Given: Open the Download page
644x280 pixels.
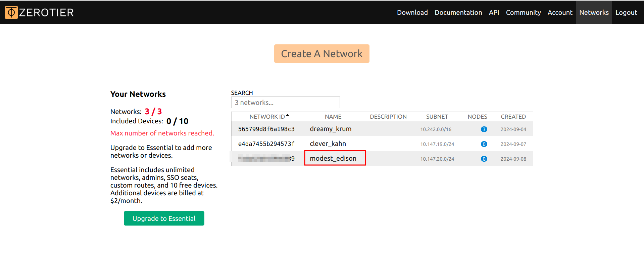Looking at the screenshot, I should click(412, 12).
